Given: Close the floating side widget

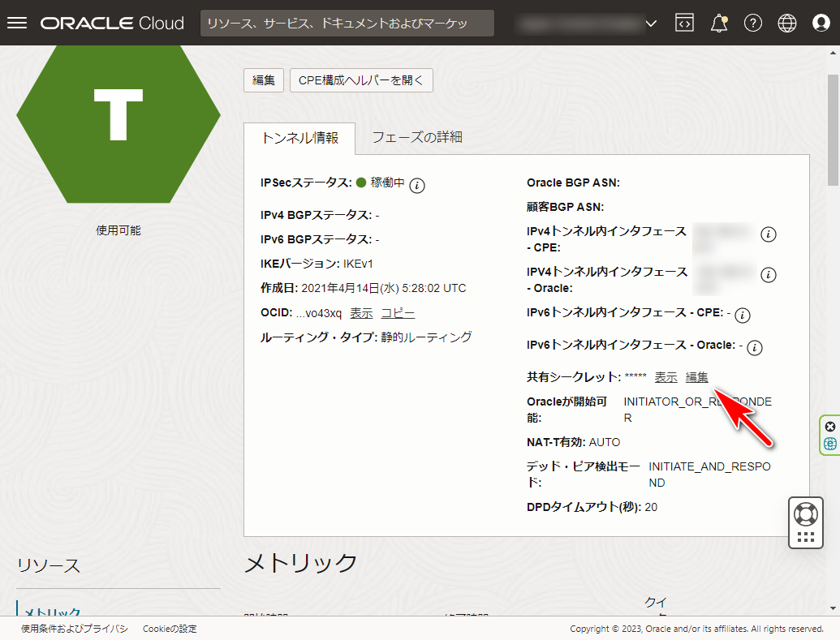Looking at the screenshot, I should 829,427.
